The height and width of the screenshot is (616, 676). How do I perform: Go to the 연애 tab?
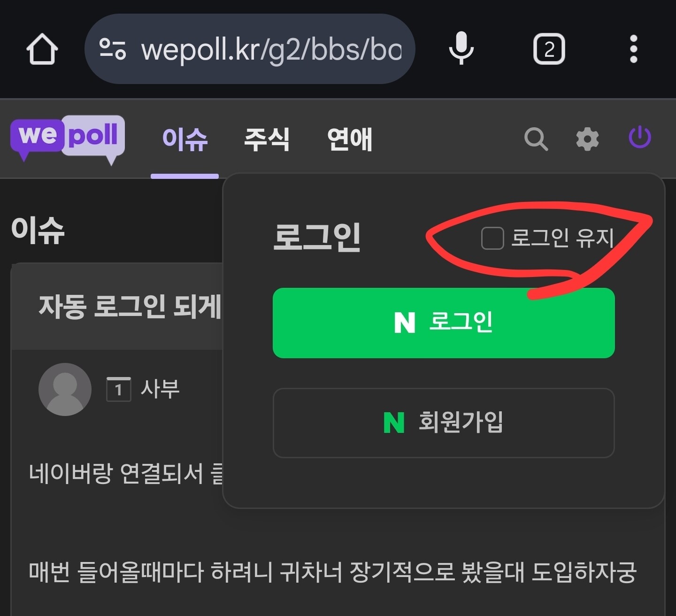[x=350, y=139]
